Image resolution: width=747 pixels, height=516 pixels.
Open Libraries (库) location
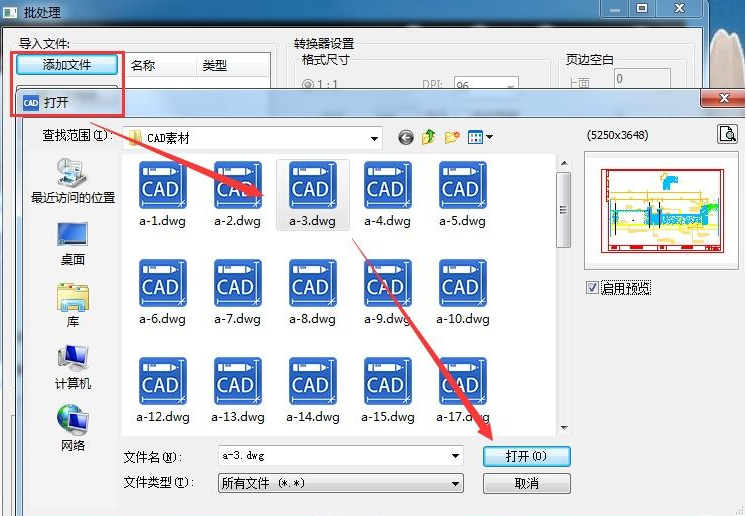(73, 305)
